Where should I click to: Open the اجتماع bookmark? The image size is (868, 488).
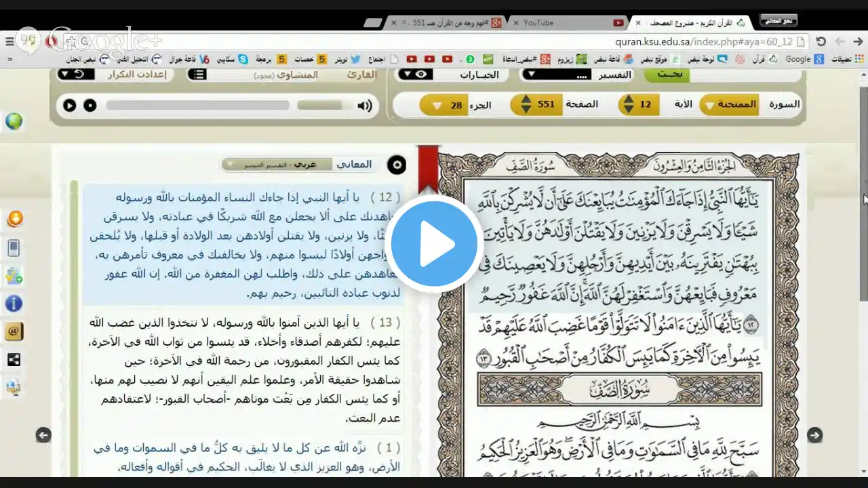coord(382,59)
